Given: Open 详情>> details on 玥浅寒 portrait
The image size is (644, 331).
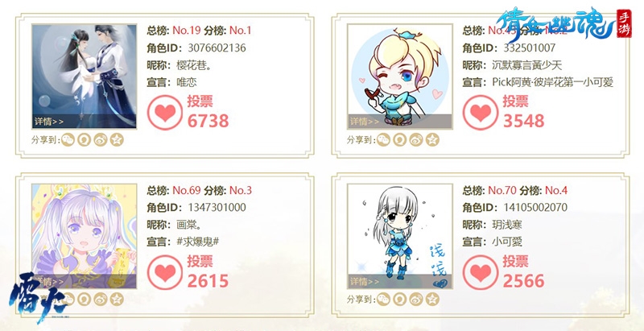Looking at the screenshot, I should 365,281.
